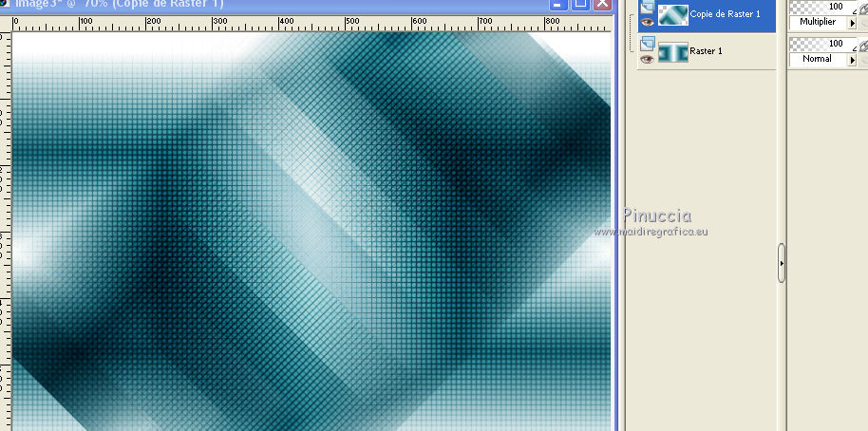Open the Multiplier blend mode dropdown arrow
The width and height of the screenshot is (868, 431).
852,23
